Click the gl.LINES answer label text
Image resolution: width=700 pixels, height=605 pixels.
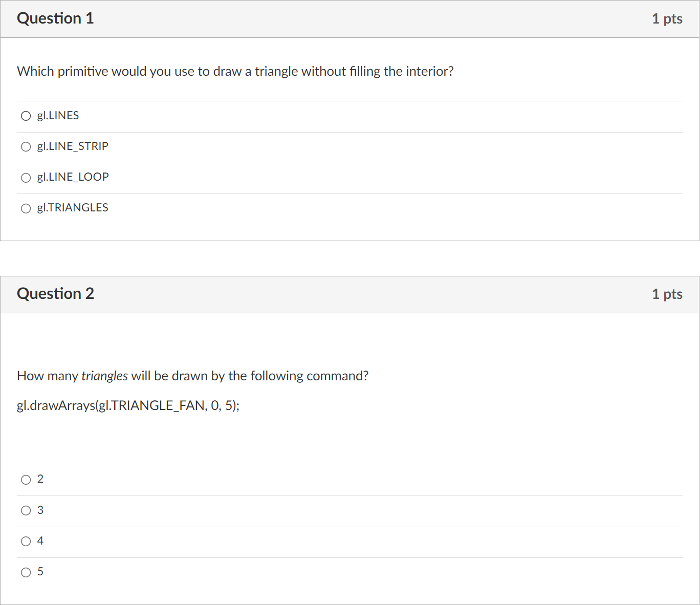[58, 116]
